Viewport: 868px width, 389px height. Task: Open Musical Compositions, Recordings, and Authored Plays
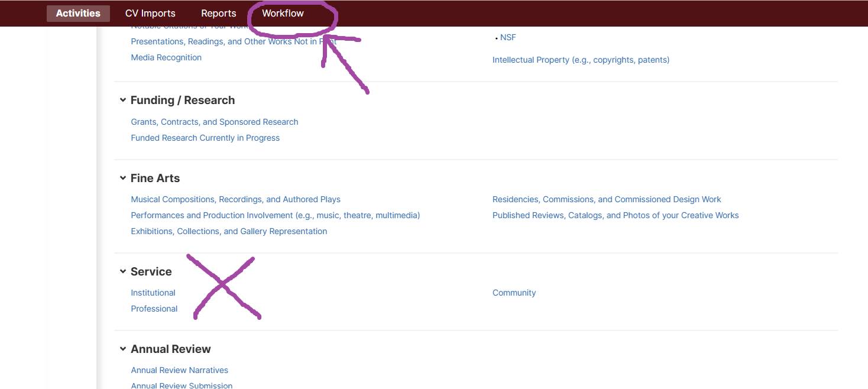tap(235, 199)
